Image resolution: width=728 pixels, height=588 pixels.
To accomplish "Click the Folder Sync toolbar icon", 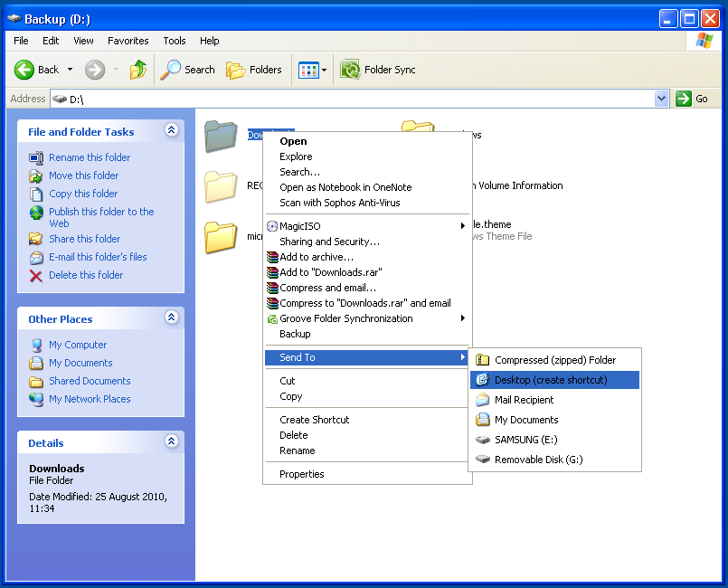I will click(x=350, y=70).
